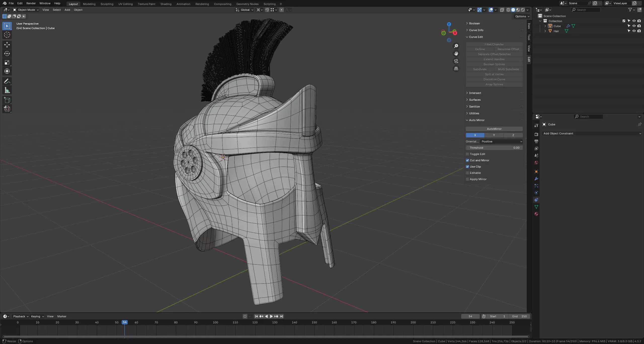Screen dimensions: 644x344
Task: Open the Shading workspace tab
Action: [x=166, y=4]
